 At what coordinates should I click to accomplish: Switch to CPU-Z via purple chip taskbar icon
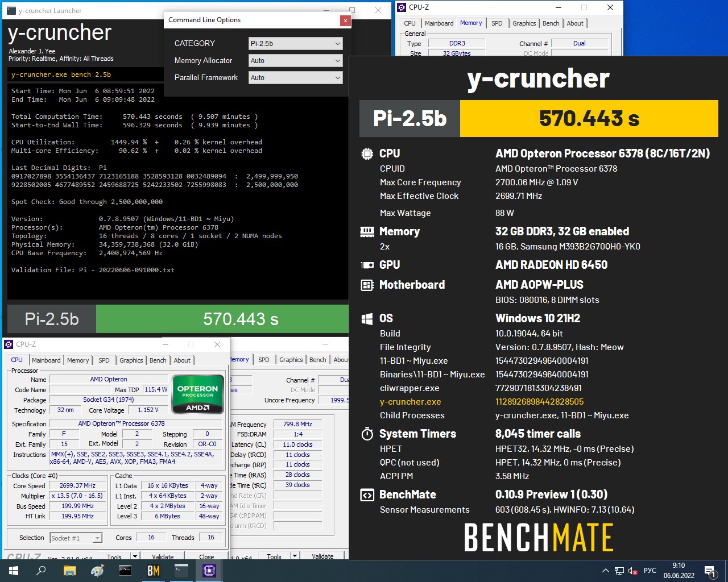(x=209, y=571)
